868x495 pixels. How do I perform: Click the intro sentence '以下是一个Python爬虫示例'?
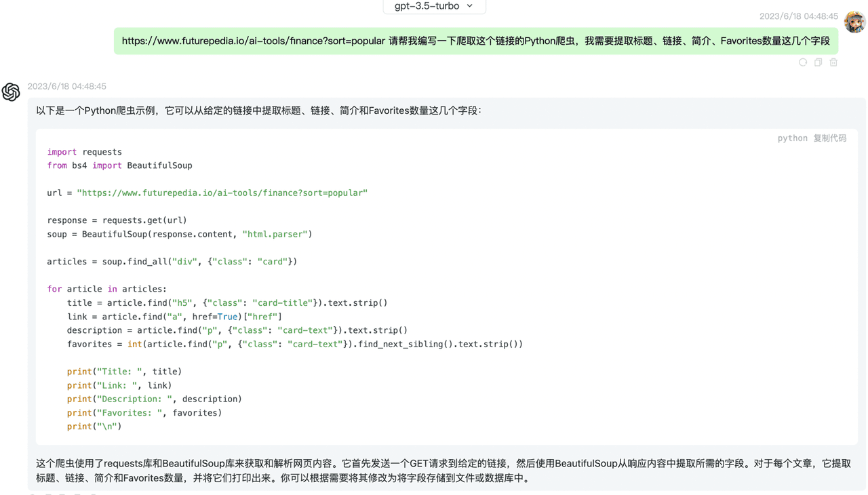258,111
